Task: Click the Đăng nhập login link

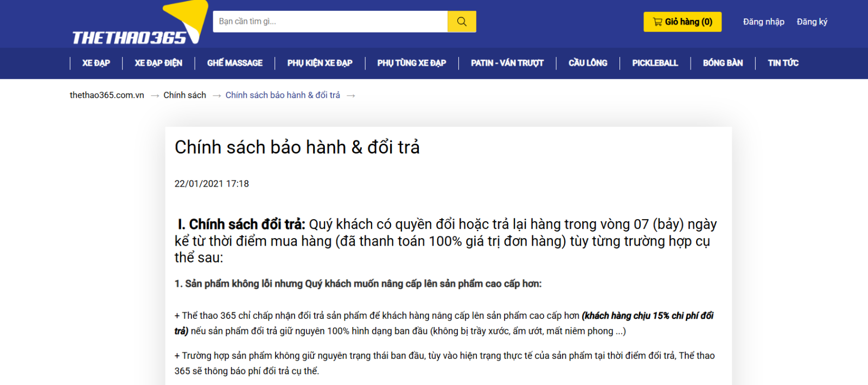Action: tap(763, 22)
